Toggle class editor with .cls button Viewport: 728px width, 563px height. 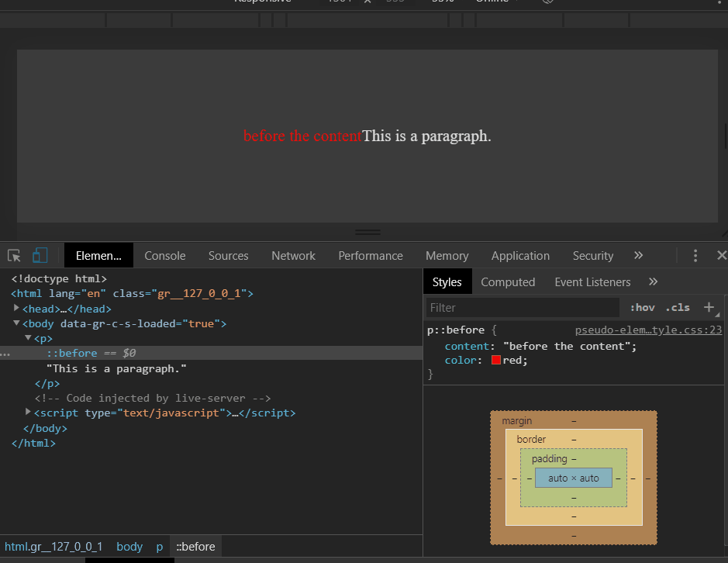tap(678, 307)
